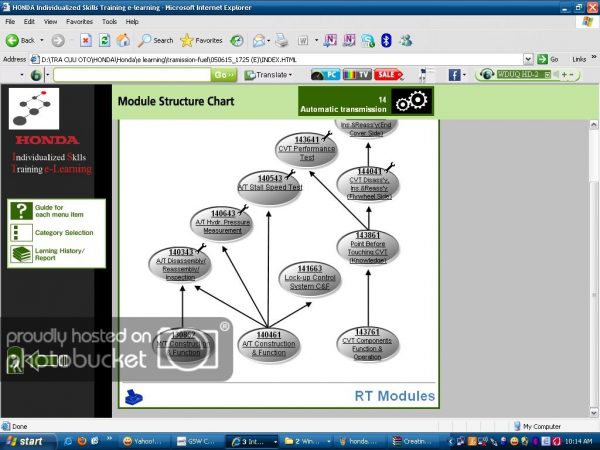Click the chart scrollbar down arrow
Viewport: 600px width, 450px height.
(593, 412)
